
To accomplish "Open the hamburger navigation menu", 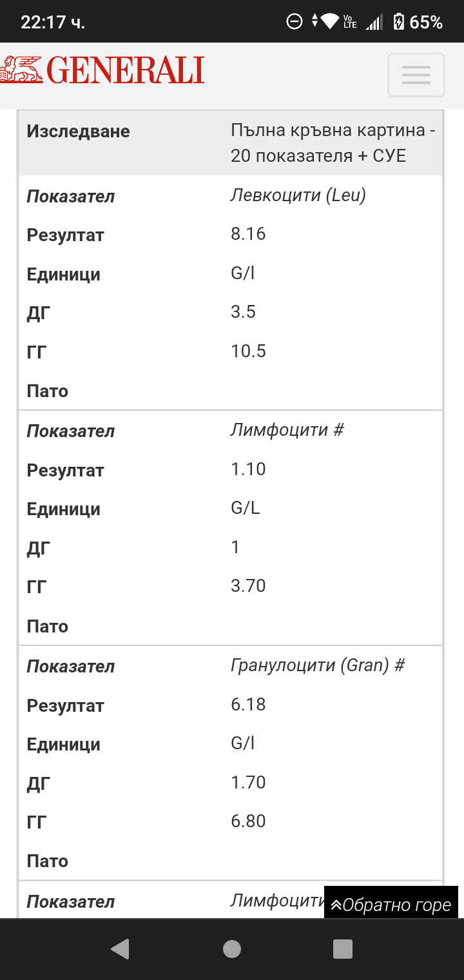I will click(416, 75).
